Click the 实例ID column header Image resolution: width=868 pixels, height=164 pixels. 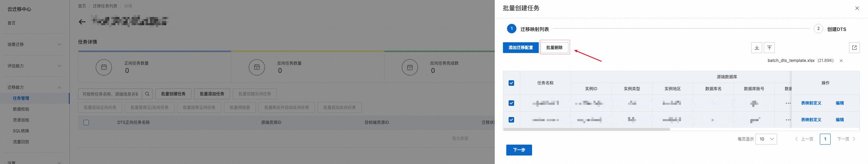click(591, 89)
